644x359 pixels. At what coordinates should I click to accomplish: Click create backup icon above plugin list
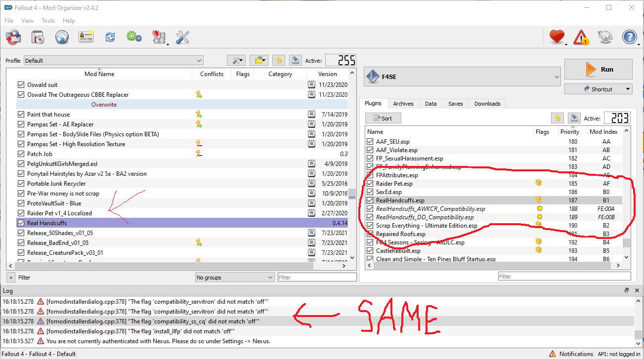pyautogui.click(x=574, y=118)
